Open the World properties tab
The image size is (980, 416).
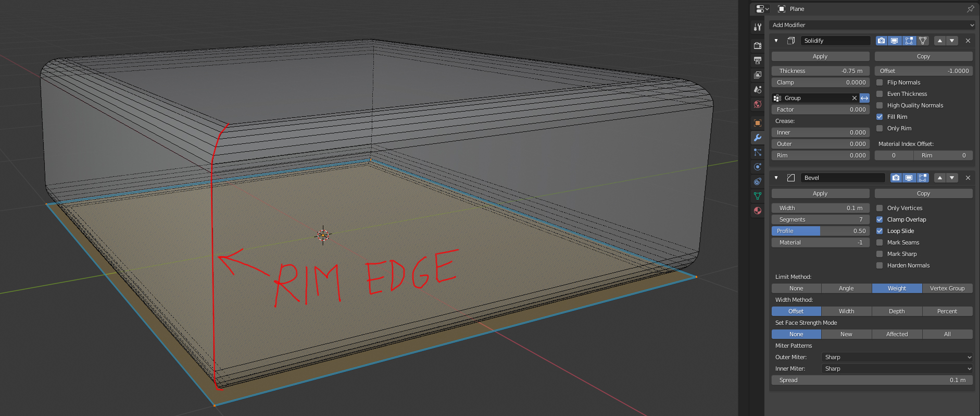(758, 104)
